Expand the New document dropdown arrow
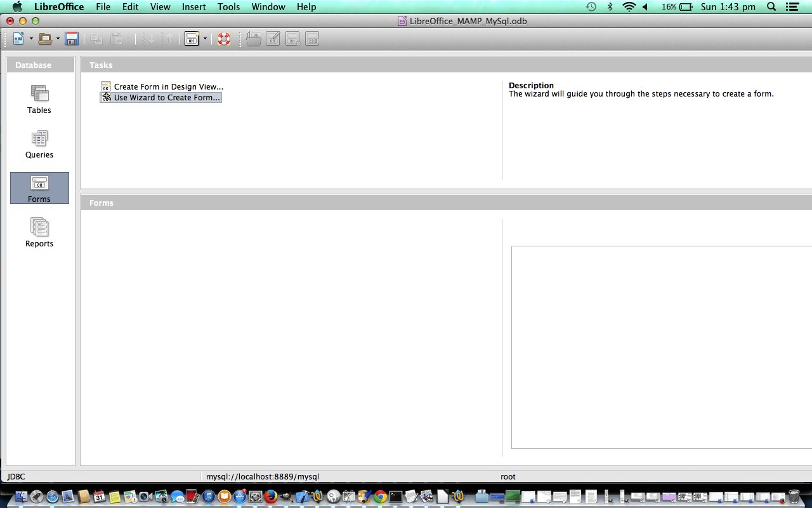This screenshot has width=812, height=508. click(31, 39)
